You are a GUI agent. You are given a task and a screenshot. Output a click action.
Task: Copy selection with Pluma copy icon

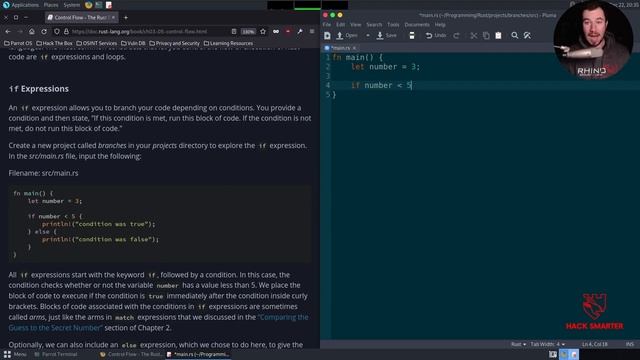click(486, 36)
